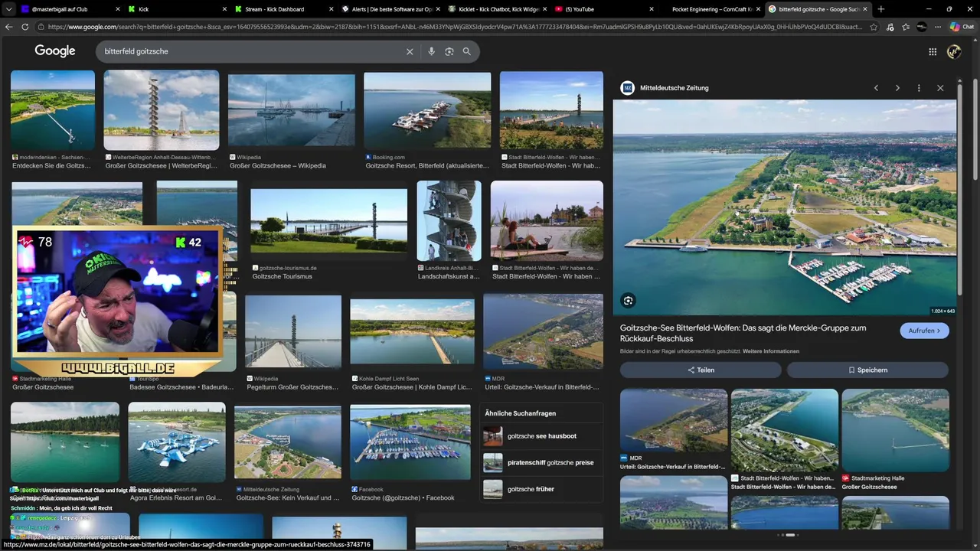Open related image from Stadtmarketing Halle in panel
The height and width of the screenshot is (551, 980).
click(x=895, y=430)
